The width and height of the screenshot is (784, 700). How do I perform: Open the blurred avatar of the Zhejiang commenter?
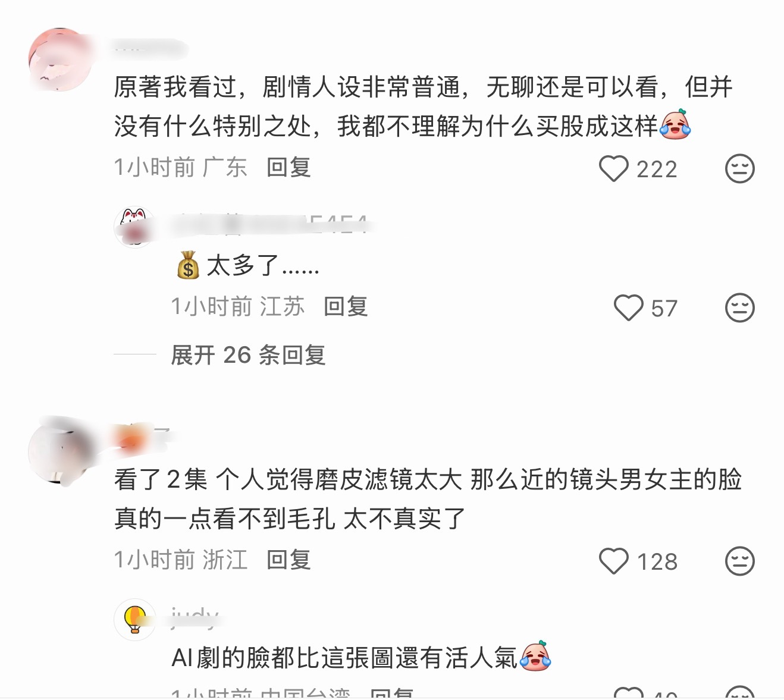[x=59, y=451]
